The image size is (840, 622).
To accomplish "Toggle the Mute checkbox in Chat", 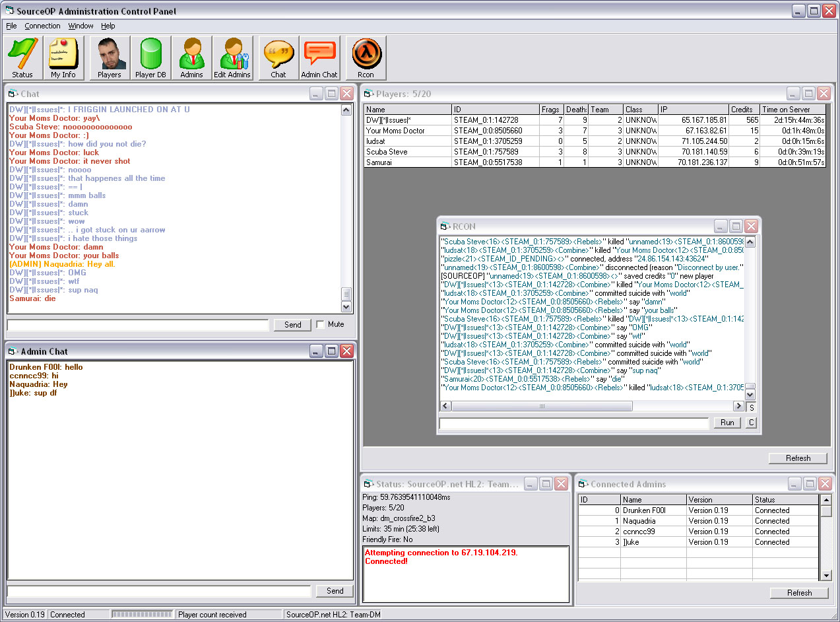I will pos(321,324).
